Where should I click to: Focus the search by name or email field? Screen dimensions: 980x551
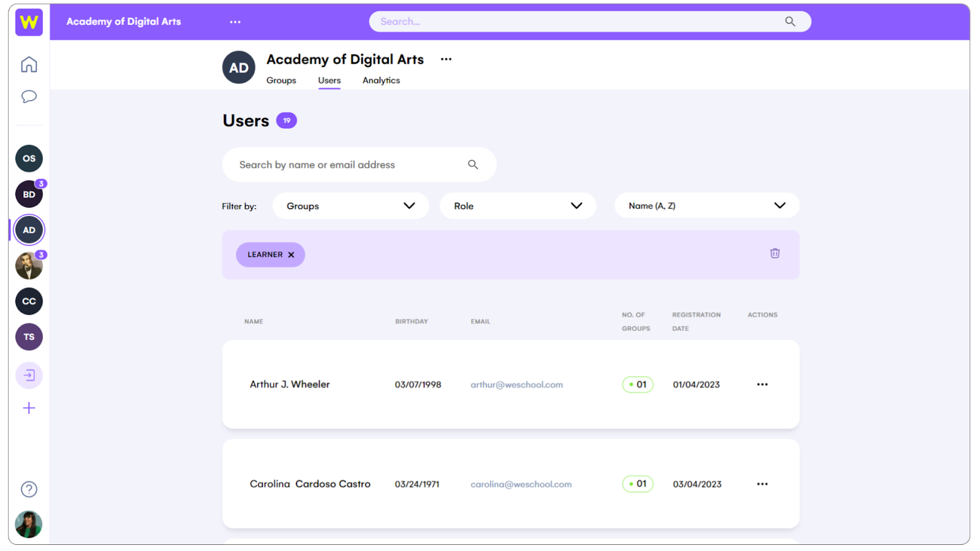click(x=359, y=165)
